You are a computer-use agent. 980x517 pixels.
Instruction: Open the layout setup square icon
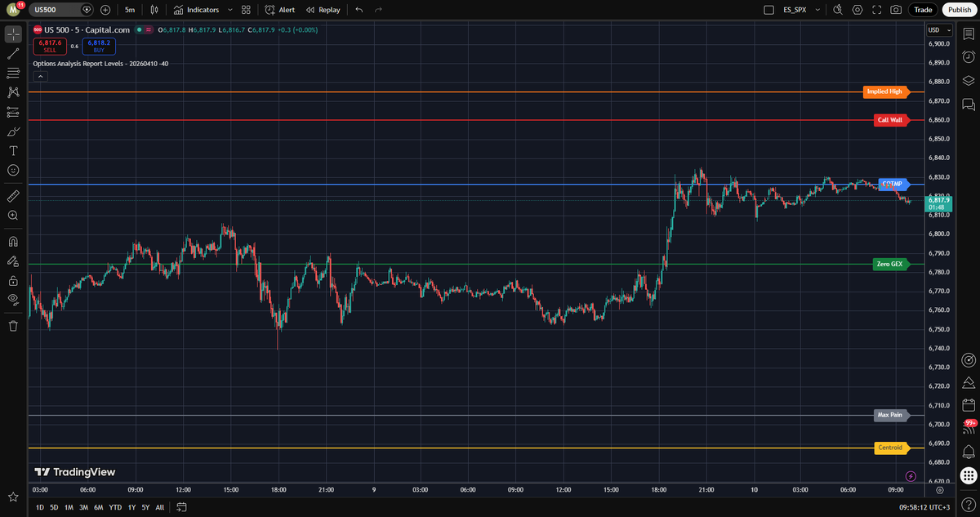[768, 10]
